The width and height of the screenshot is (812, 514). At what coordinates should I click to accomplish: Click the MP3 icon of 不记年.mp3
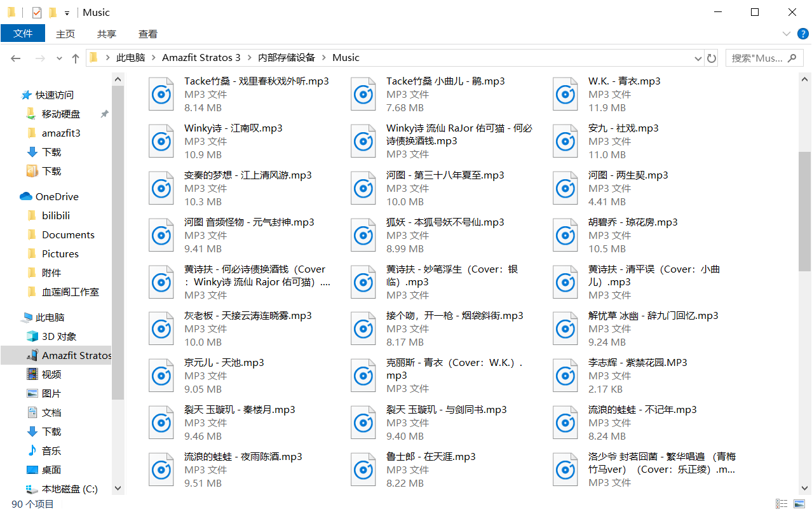click(x=565, y=423)
